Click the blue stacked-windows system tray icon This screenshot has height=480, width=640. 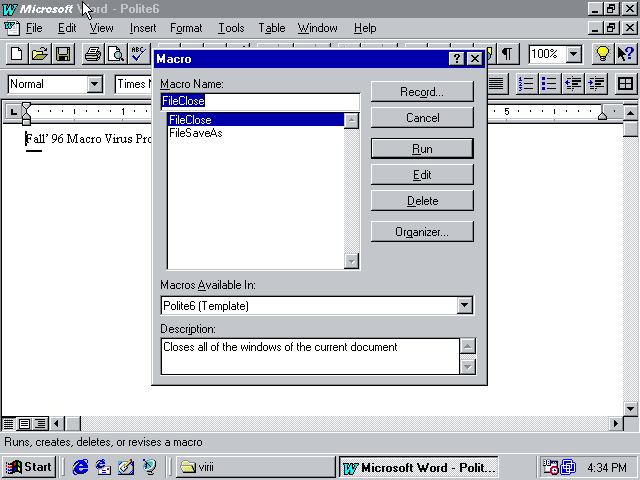point(568,467)
